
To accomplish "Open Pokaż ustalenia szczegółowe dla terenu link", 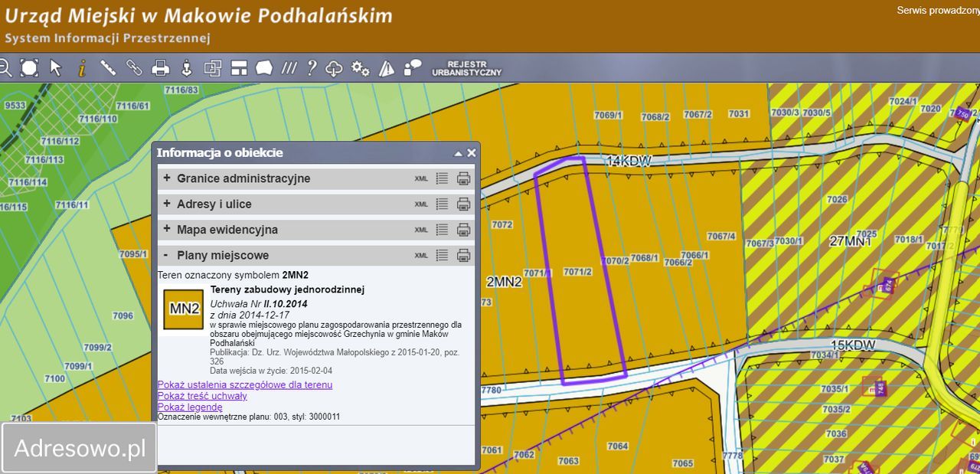I will coord(245,384).
